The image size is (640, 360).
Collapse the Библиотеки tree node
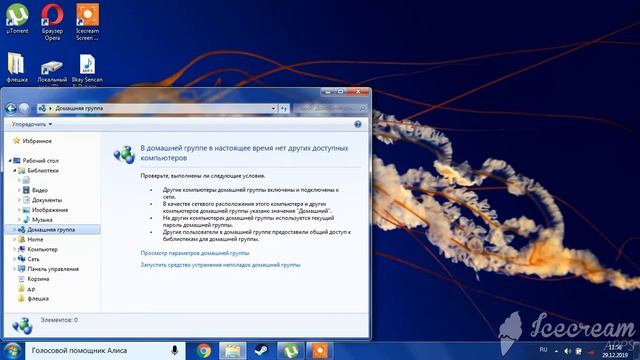tap(15, 171)
